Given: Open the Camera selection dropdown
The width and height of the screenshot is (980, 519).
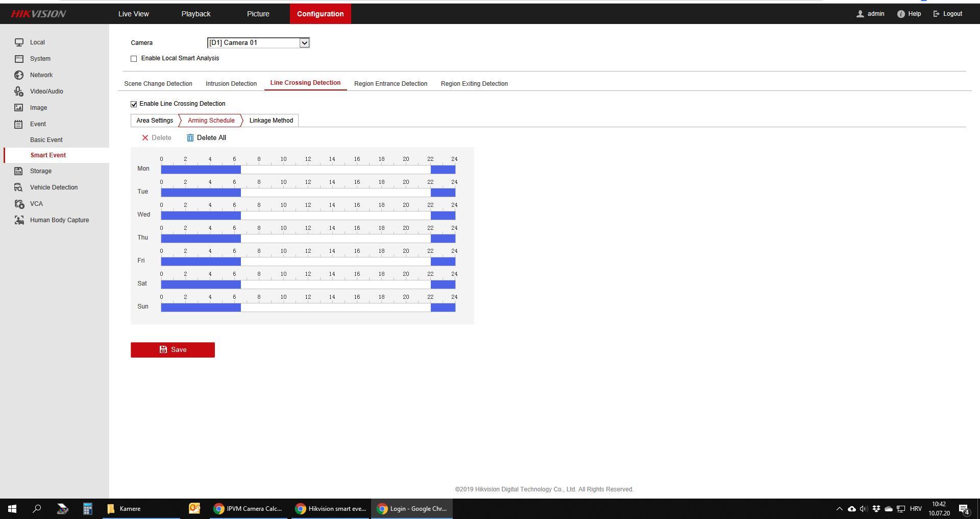Looking at the screenshot, I should pyautogui.click(x=304, y=43).
